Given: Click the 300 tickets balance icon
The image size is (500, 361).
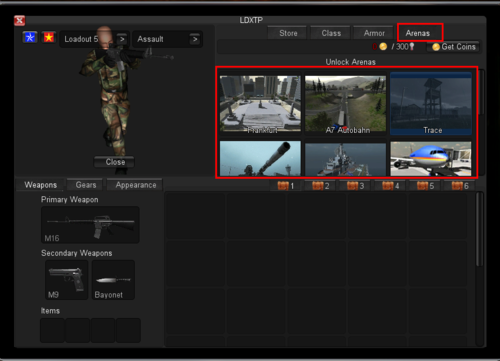Looking at the screenshot, I should (x=412, y=46).
